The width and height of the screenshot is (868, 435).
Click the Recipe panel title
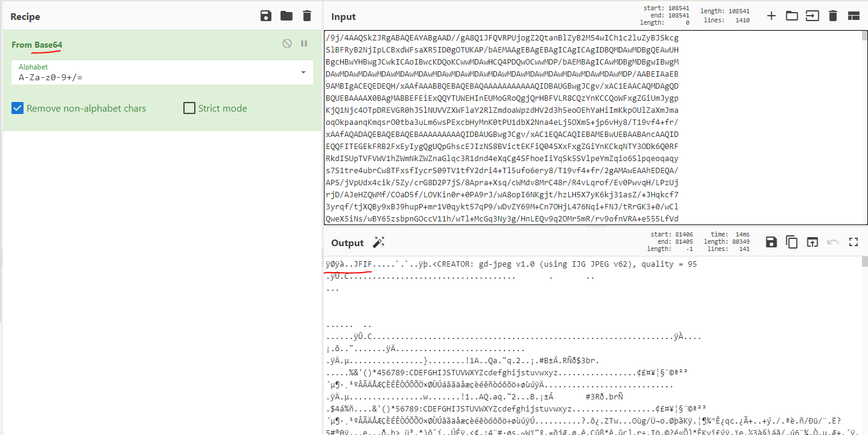[x=25, y=16]
